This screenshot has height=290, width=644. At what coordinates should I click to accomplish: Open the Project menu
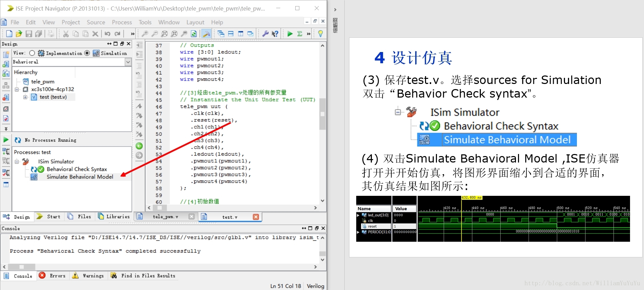click(71, 22)
